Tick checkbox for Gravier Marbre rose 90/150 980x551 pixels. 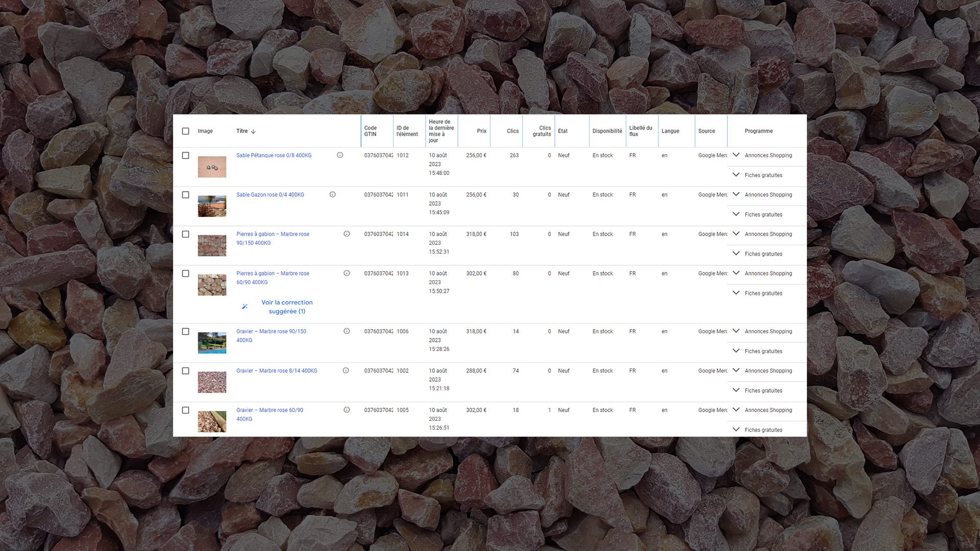185,332
